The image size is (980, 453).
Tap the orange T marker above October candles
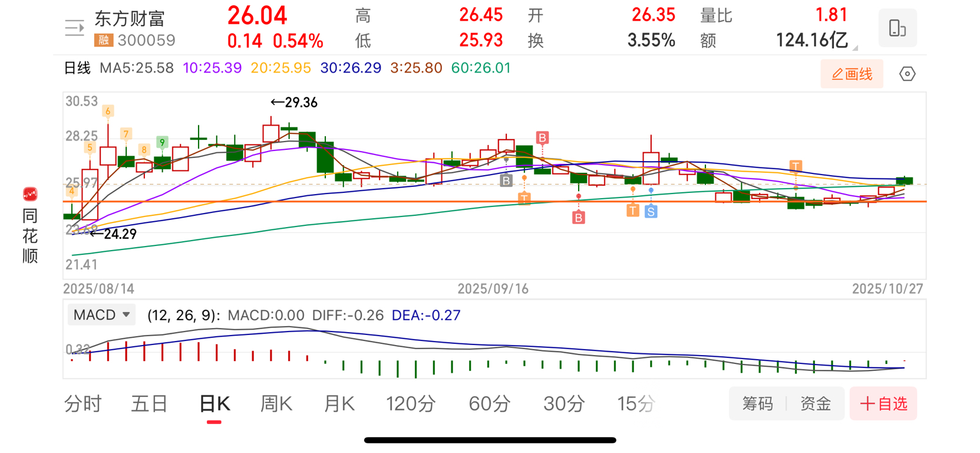[796, 166]
